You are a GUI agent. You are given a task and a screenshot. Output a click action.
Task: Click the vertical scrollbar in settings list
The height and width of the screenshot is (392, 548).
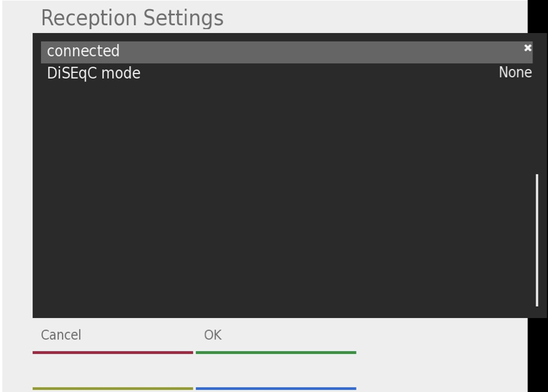point(537,240)
